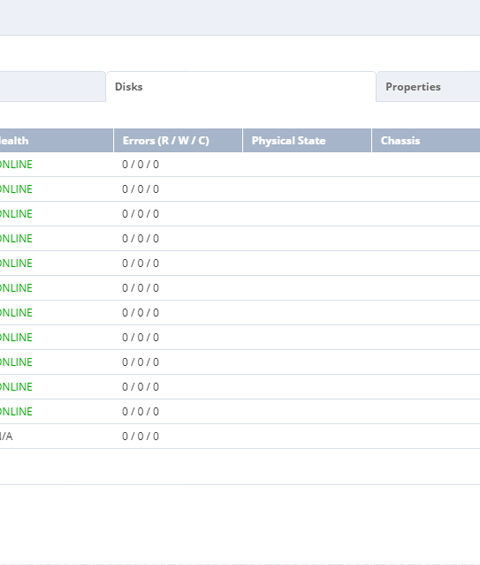480x565 pixels.
Task: Click the third row's error count value
Action: [x=141, y=214]
